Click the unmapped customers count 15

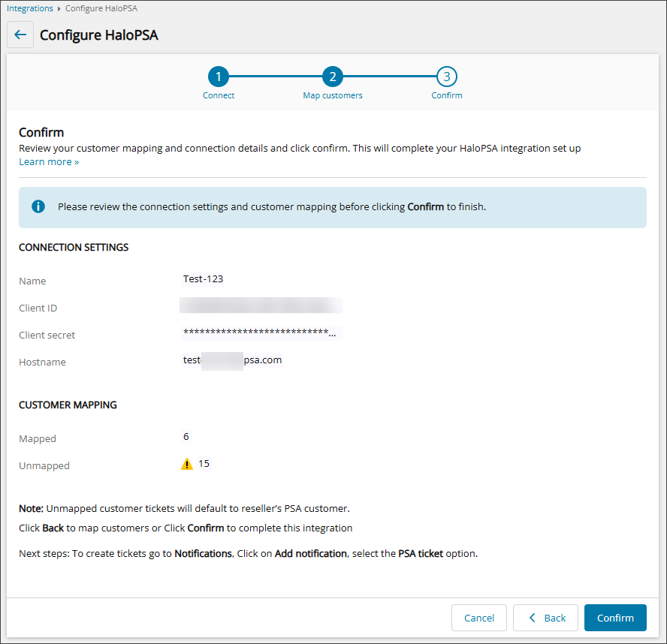204,464
